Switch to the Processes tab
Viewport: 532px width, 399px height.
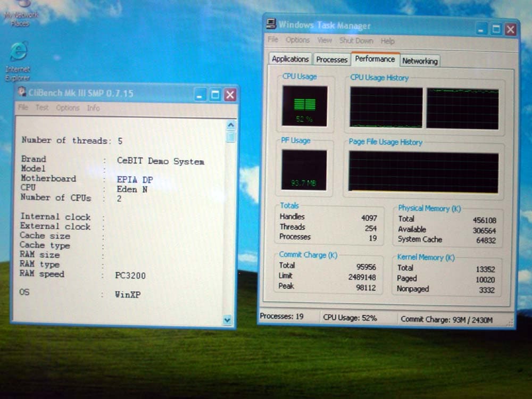pyautogui.click(x=331, y=60)
